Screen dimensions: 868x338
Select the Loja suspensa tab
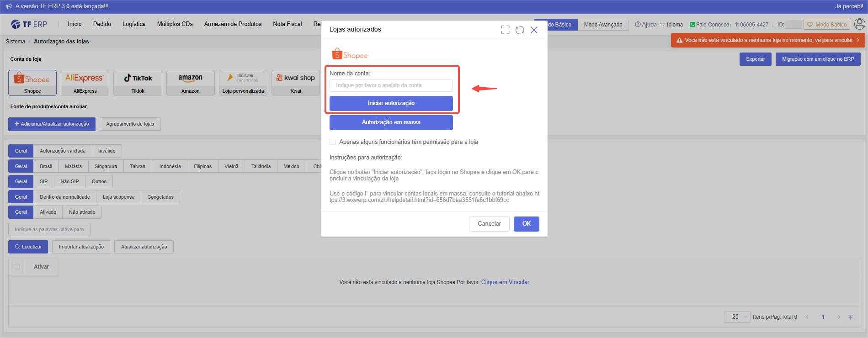118,197
